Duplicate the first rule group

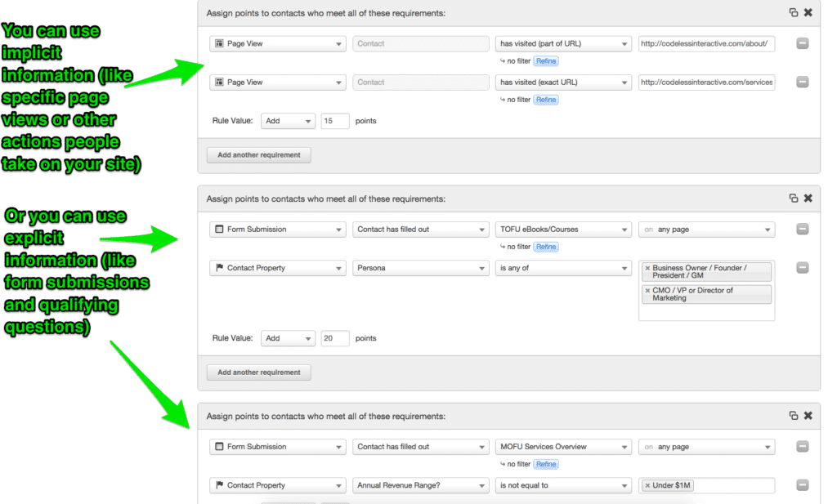pos(793,12)
